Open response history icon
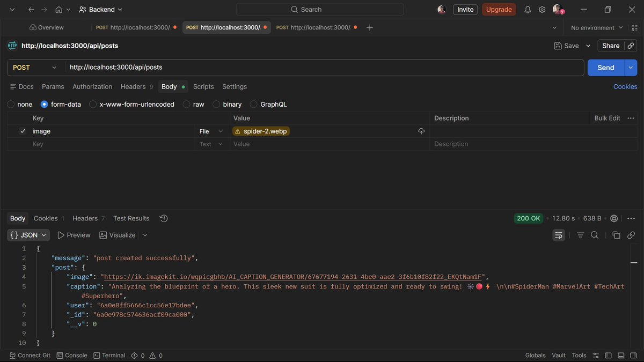The width and height of the screenshot is (644, 362). 164,218
